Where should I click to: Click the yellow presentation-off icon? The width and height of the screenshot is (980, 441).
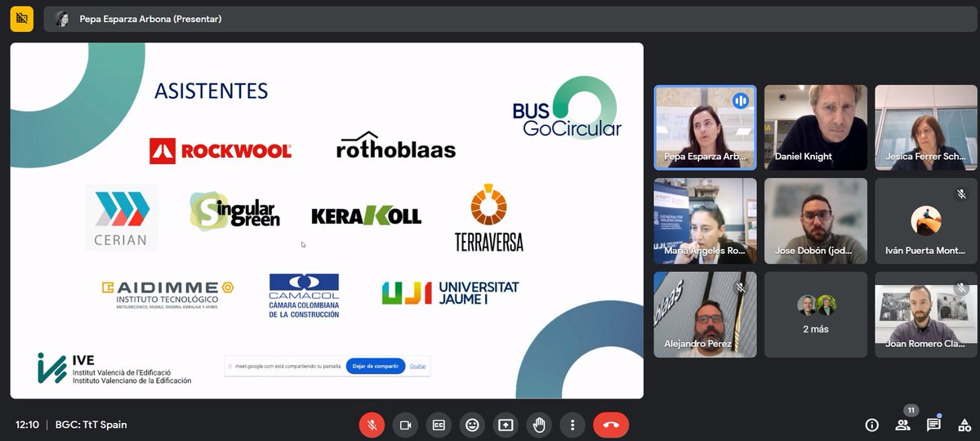tap(21, 19)
